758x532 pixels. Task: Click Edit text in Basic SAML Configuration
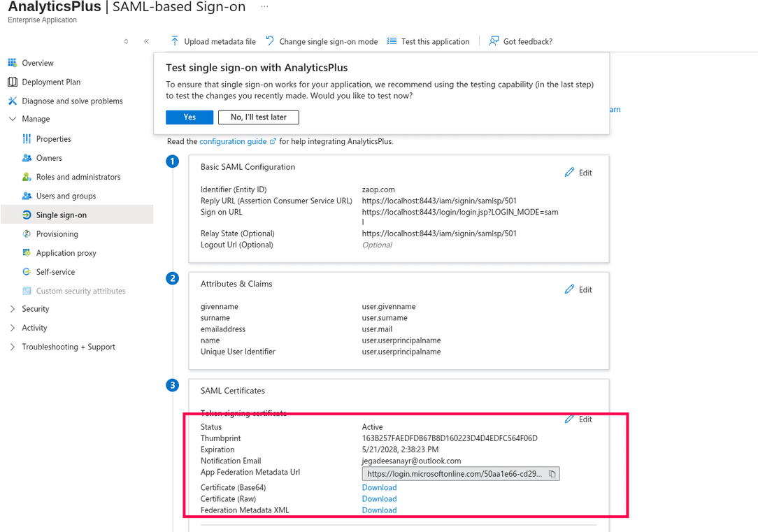(585, 173)
